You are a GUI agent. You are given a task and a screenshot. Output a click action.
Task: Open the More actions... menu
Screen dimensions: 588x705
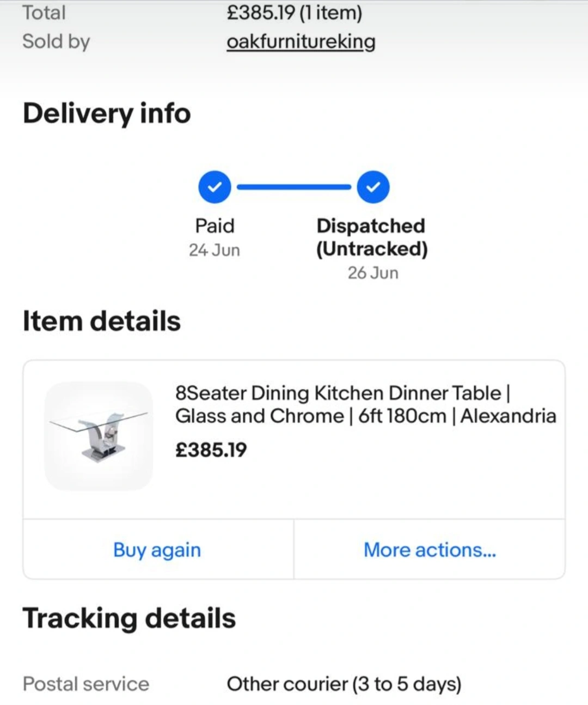point(430,550)
